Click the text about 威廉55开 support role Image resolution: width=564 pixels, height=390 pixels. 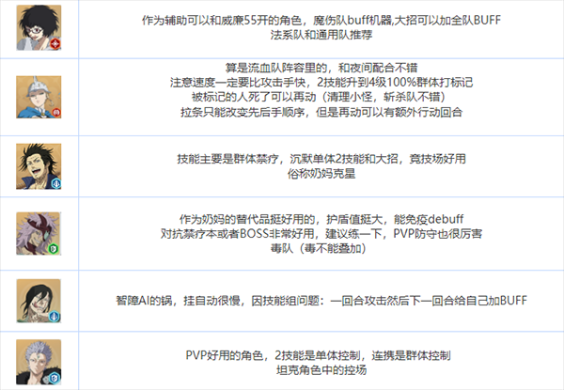[321, 20]
